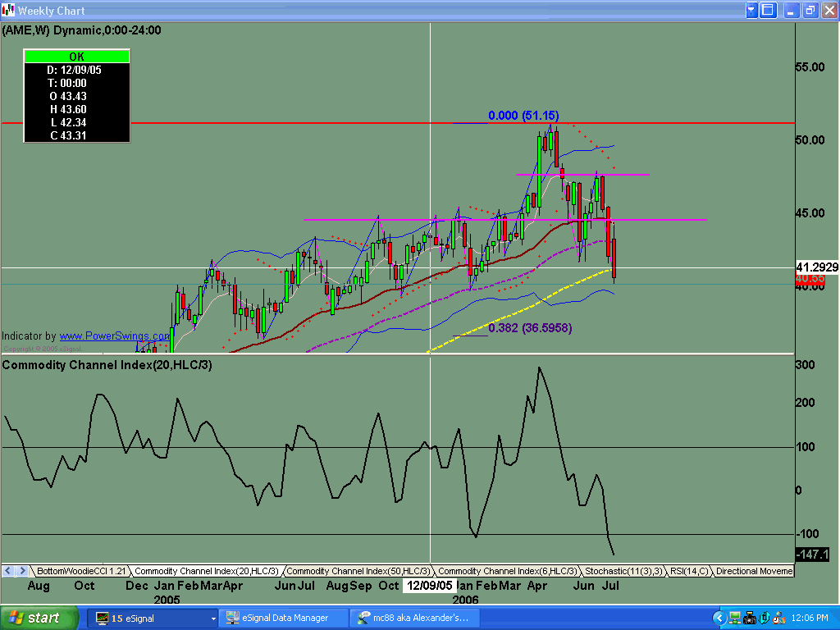Click the Weekly Chart window icon
This screenshot has width=840, height=630.
8,10
